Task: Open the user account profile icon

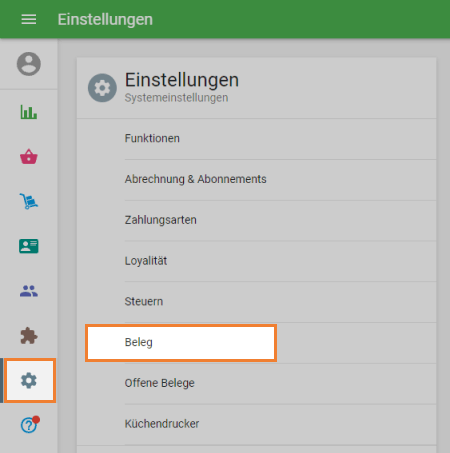Action: [29, 64]
